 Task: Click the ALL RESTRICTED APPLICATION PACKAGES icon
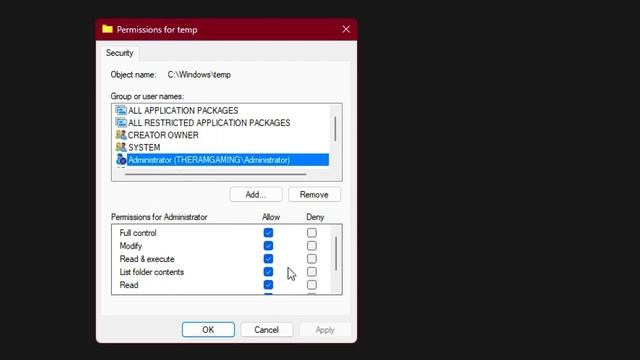[121, 122]
